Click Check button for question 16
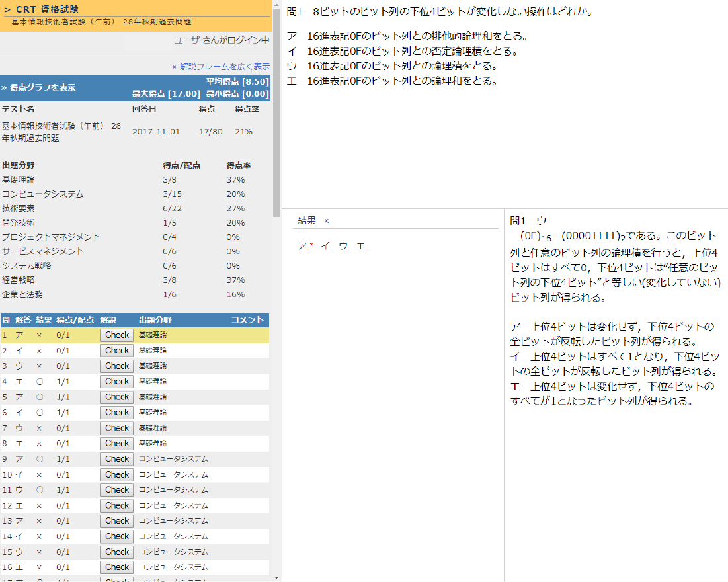The width and height of the screenshot is (728, 582). coord(116,567)
